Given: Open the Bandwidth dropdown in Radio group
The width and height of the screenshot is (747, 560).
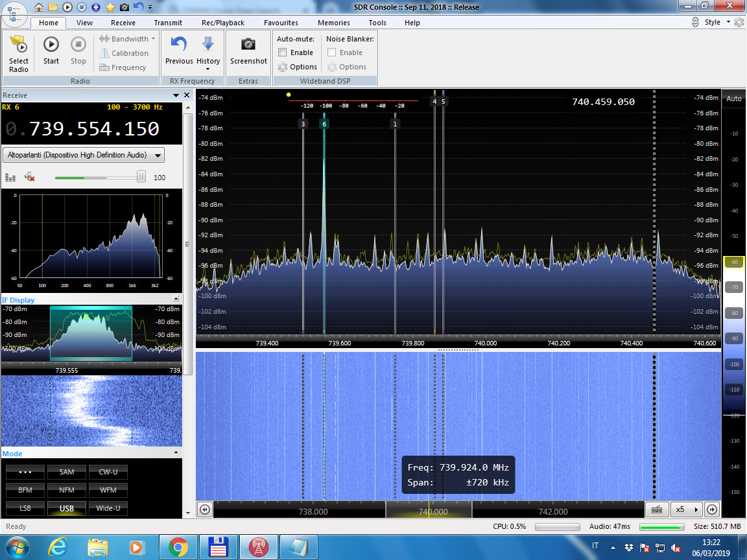Looking at the screenshot, I should 127,39.
